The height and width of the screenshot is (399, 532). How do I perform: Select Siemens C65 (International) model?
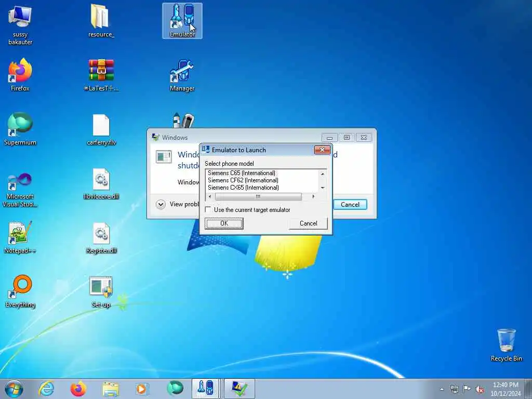[x=242, y=173]
